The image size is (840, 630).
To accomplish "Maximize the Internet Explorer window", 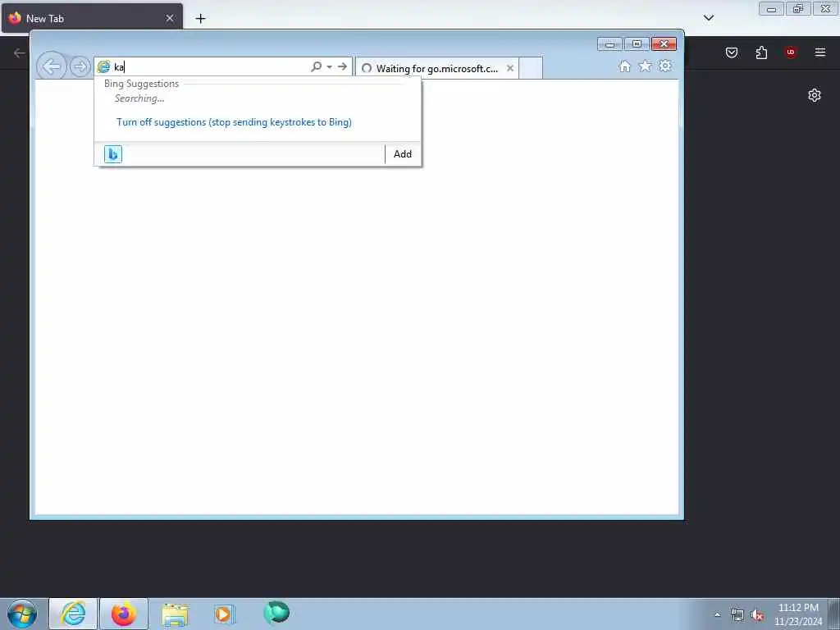I will click(637, 44).
